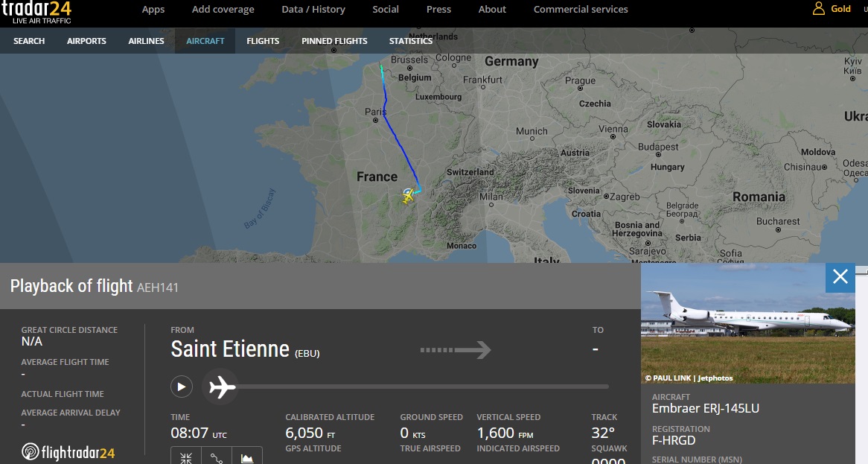The width and height of the screenshot is (868, 464).
Task: Switch to the Pinned Flights tab
Action: (334, 41)
